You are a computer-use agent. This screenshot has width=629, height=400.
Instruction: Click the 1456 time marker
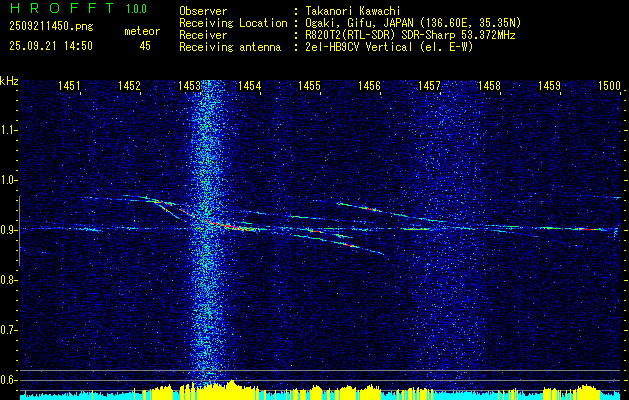point(369,85)
